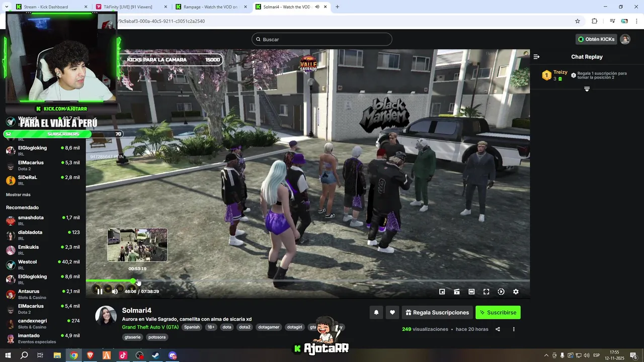Mute the Solmari4 tab audio icon
The image size is (644, 362).
tap(317, 7)
